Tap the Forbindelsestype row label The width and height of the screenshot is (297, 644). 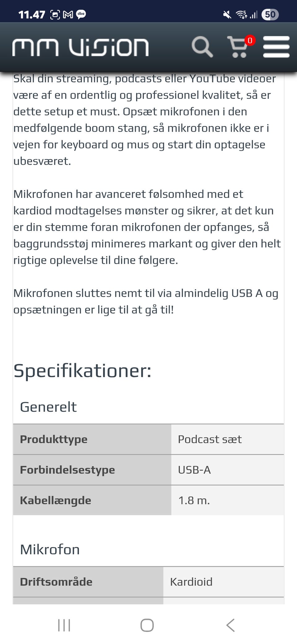click(67, 470)
